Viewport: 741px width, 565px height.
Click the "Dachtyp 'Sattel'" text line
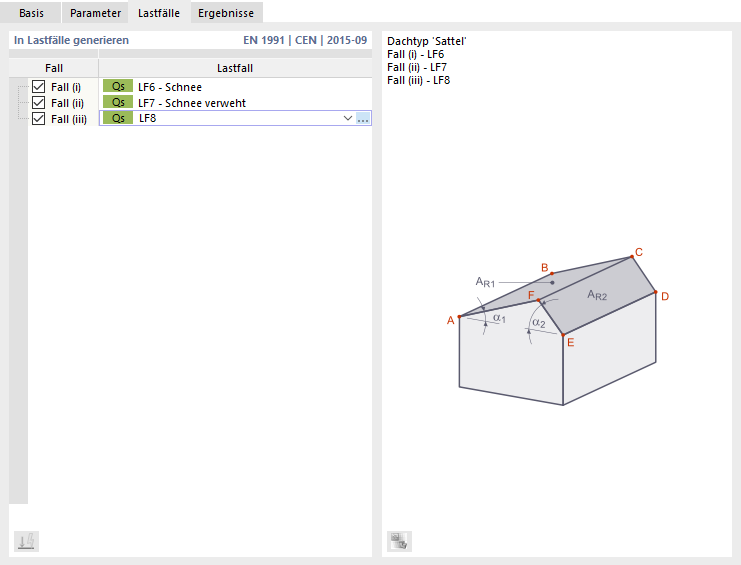pyautogui.click(x=426, y=41)
